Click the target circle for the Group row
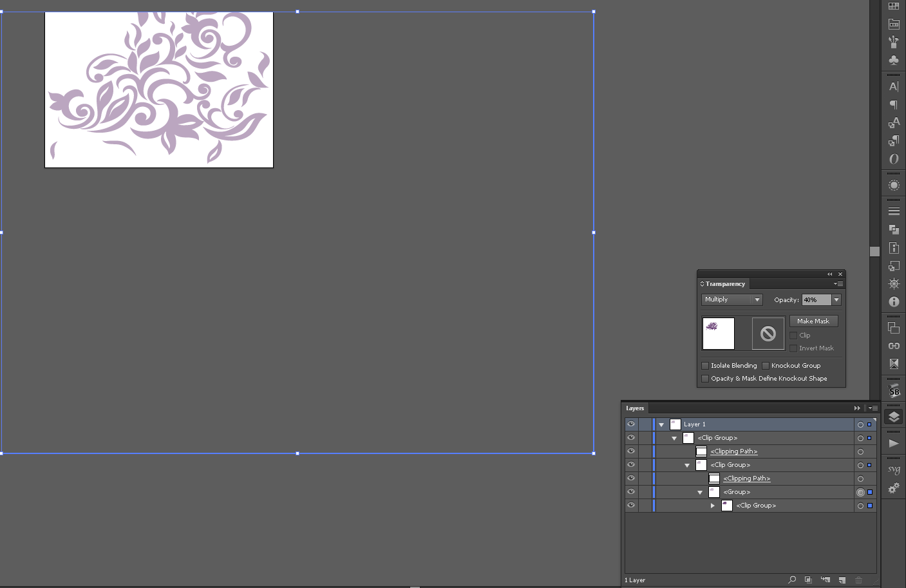The width and height of the screenshot is (906, 588). (x=860, y=492)
